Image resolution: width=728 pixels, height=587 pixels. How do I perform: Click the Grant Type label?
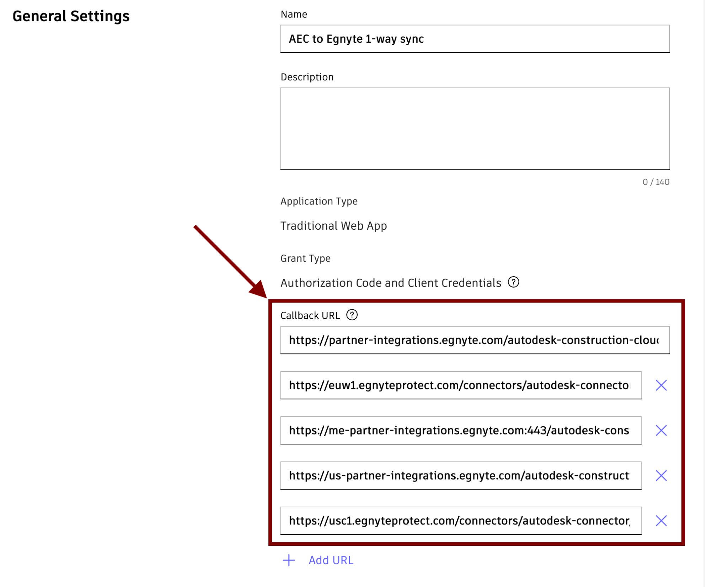click(305, 258)
